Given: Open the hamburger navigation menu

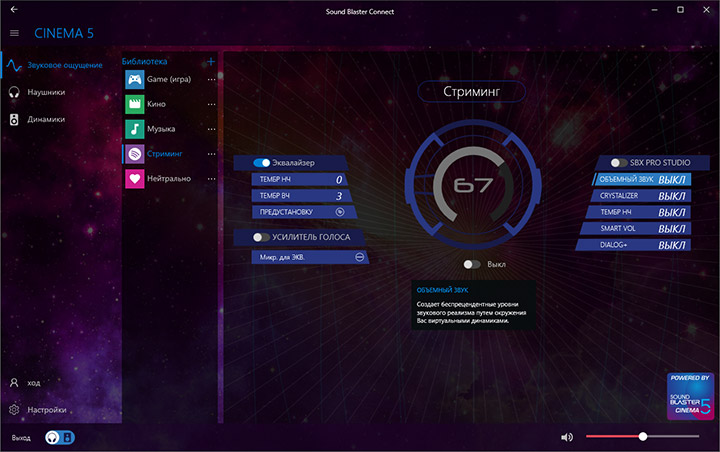Looking at the screenshot, I should pyautogui.click(x=14, y=33).
